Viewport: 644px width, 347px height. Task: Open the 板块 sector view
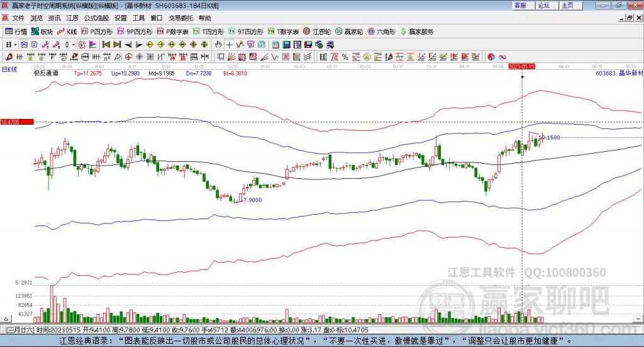tap(42, 31)
